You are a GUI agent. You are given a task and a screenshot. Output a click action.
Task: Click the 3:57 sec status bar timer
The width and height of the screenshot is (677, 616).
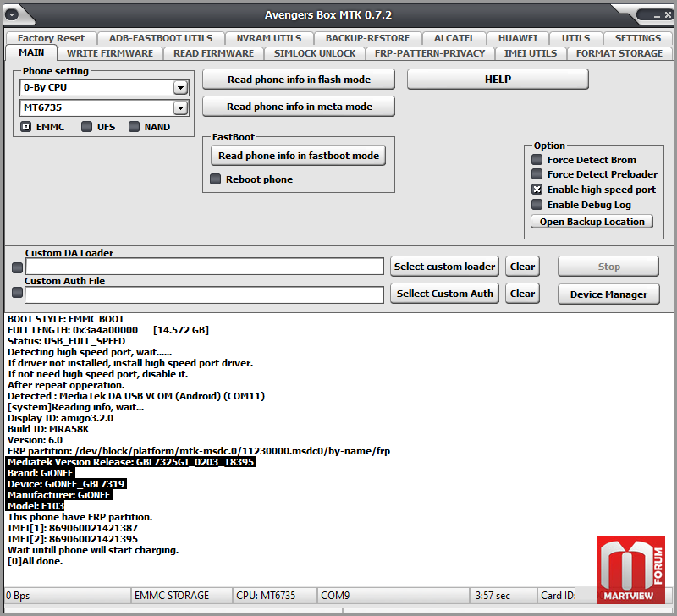504,596
